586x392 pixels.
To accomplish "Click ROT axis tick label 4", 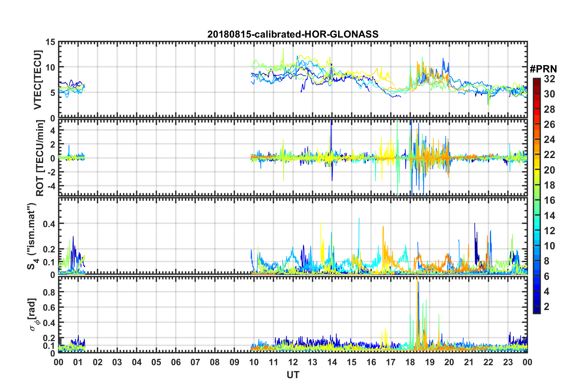I will coord(53,131).
